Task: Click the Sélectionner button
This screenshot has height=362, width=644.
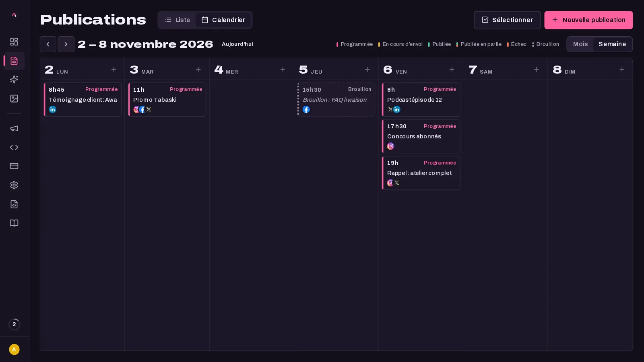Action: tap(507, 20)
